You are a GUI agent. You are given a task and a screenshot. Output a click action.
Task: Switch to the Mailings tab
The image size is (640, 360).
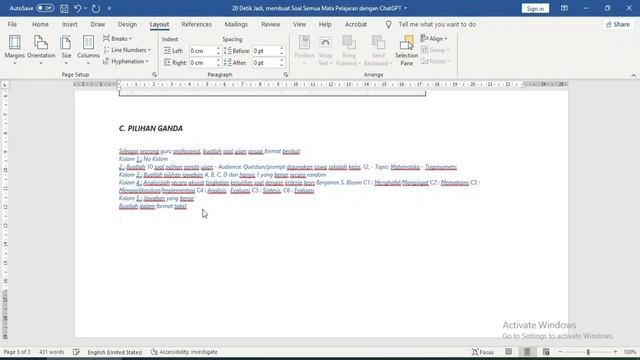(236, 24)
